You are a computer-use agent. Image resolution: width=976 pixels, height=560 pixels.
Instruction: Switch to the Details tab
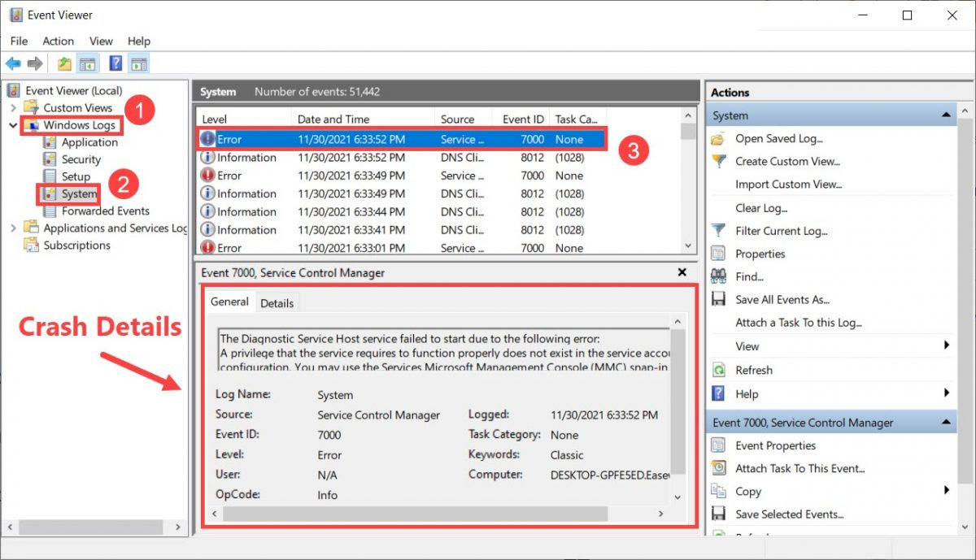click(277, 302)
